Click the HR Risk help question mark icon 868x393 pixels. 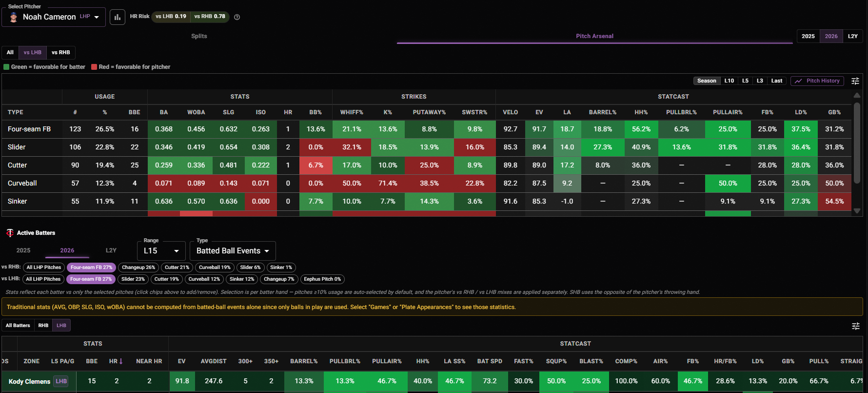click(x=237, y=17)
